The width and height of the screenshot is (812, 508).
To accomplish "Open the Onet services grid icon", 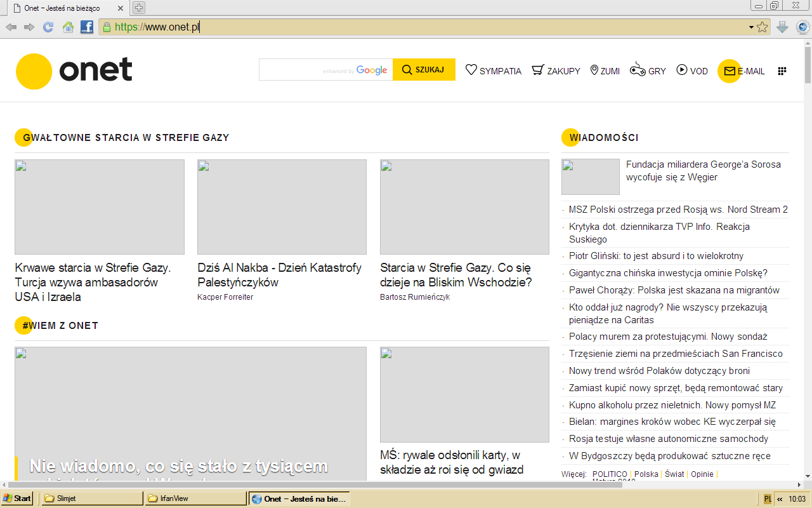I will [x=782, y=71].
